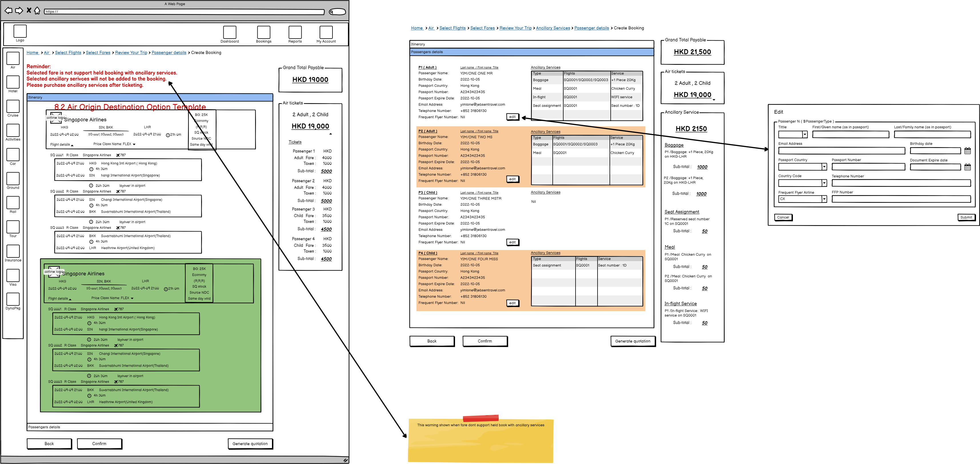The height and width of the screenshot is (464, 980).
Task: Click the Generate quotation button on the web page
Action: (250, 444)
